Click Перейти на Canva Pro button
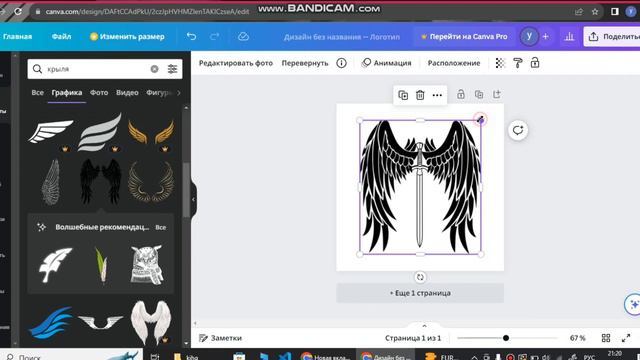 coord(464,36)
